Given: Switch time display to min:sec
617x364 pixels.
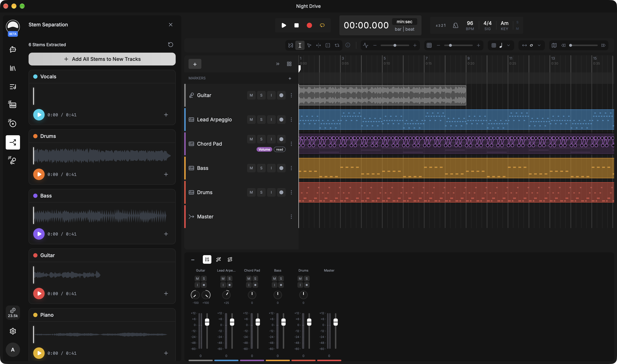Looking at the screenshot, I should tap(405, 22).
